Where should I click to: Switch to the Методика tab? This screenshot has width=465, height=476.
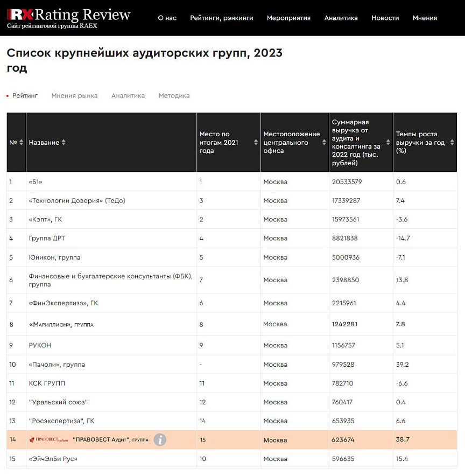point(174,96)
